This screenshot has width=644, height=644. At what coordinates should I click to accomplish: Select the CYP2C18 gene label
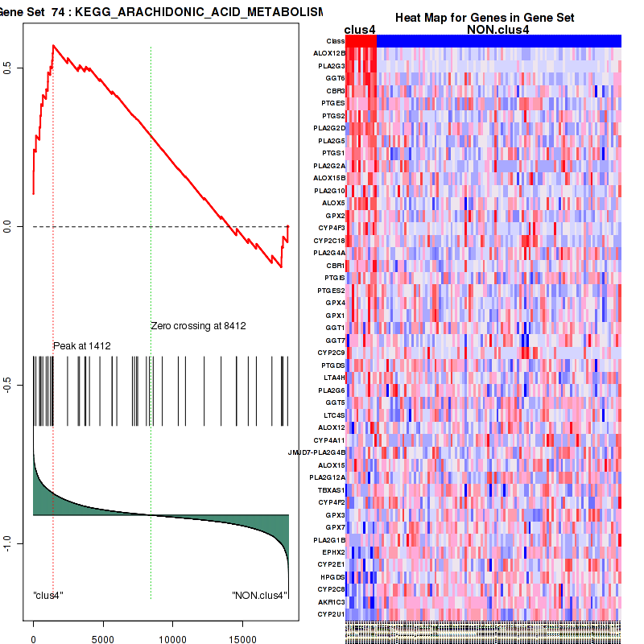point(329,240)
